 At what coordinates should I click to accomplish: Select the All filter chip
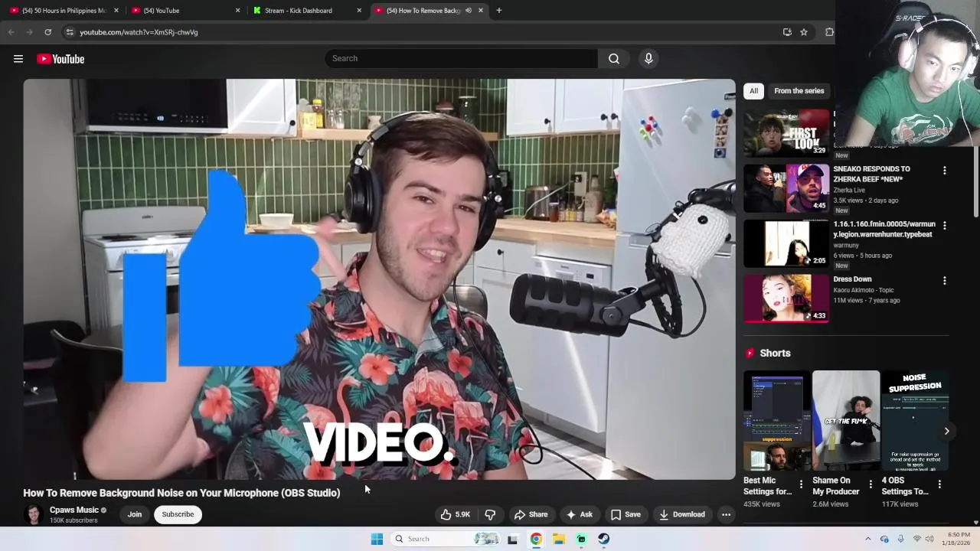coord(753,90)
